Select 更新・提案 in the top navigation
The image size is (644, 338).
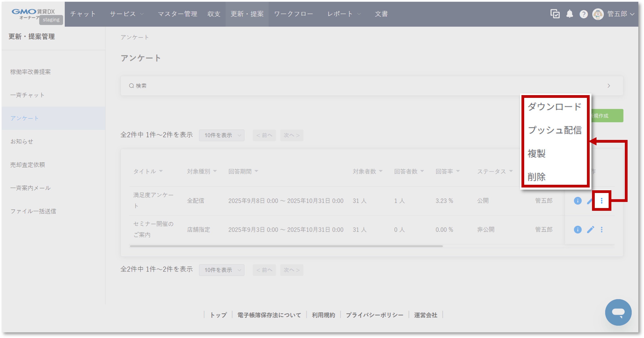pyautogui.click(x=247, y=14)
